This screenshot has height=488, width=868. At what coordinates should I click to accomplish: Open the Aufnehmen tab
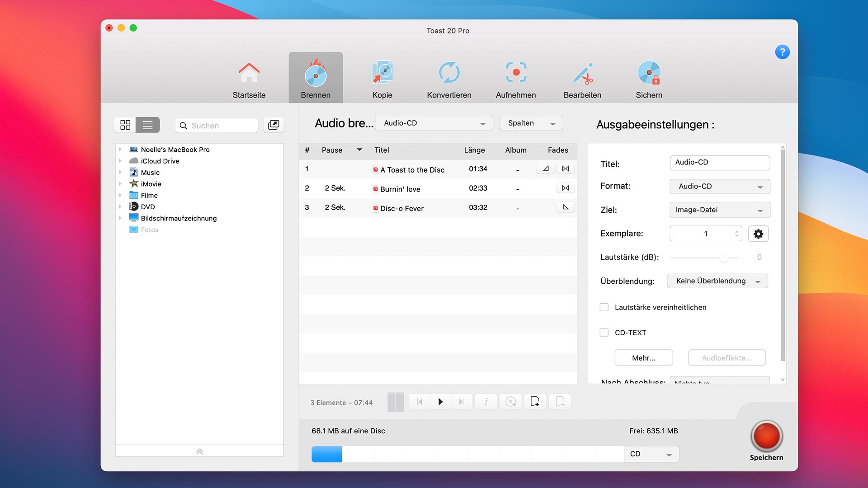(515, 79)
